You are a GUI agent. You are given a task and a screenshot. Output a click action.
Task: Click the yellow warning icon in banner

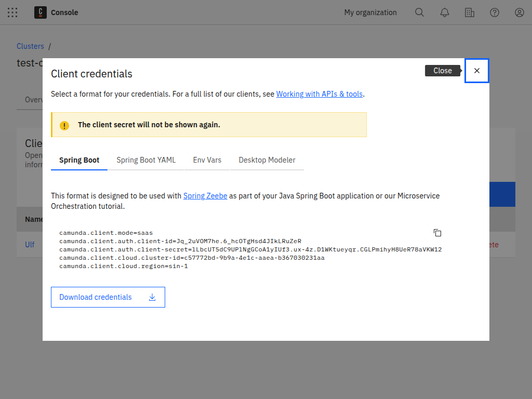(x=64, y=125)
